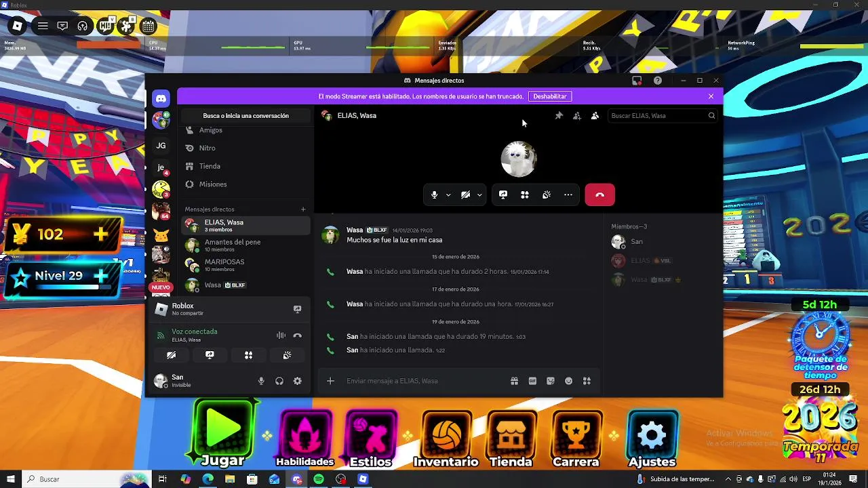Send a gift from message bar
Screen dimensions: 868x488
[x=514, y=381]
